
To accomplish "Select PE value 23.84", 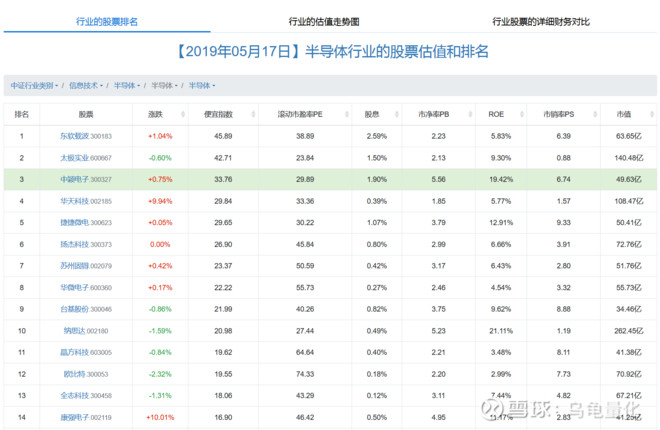I will tap(305, 158).
